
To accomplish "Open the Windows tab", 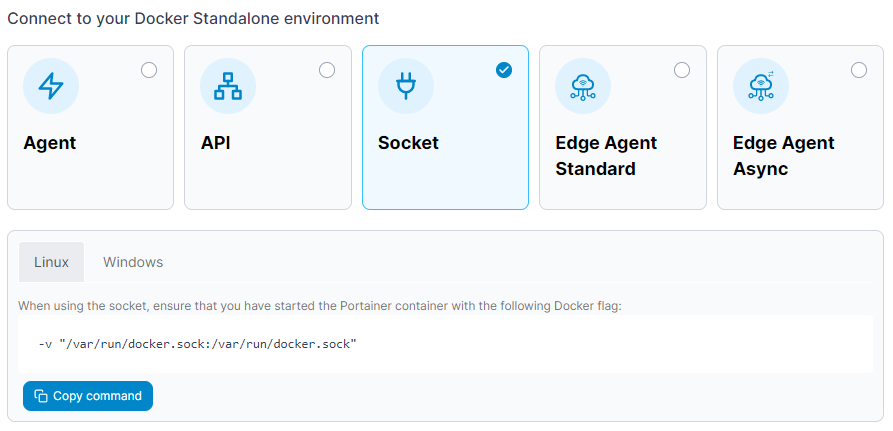I will [133, 262].
